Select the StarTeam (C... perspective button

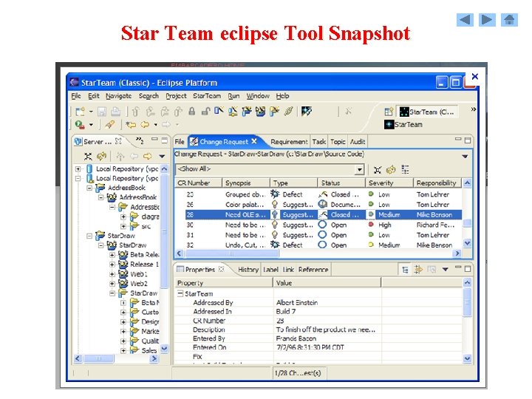[428, 112]
